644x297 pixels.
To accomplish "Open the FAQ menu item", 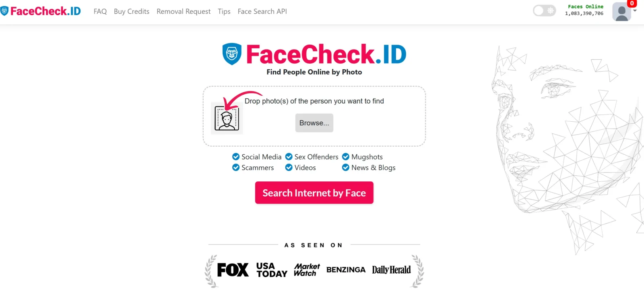I will (100, 11).
